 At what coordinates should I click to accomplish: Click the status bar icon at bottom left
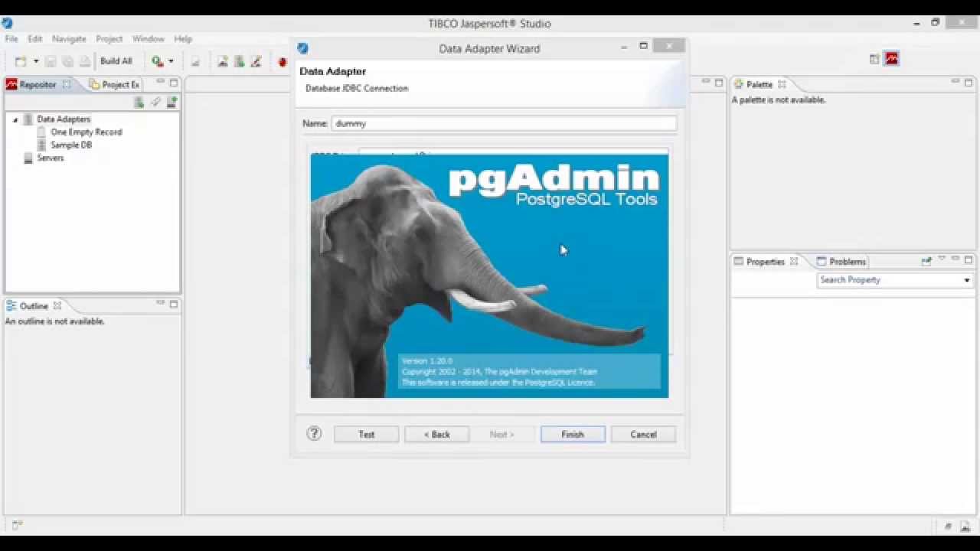pyautogui.click(x=17, y=525)
